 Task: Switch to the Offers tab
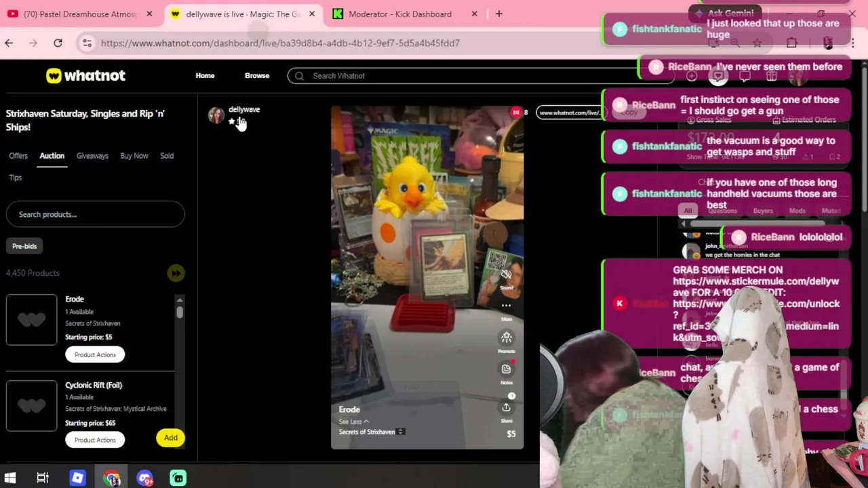[18, 156]
